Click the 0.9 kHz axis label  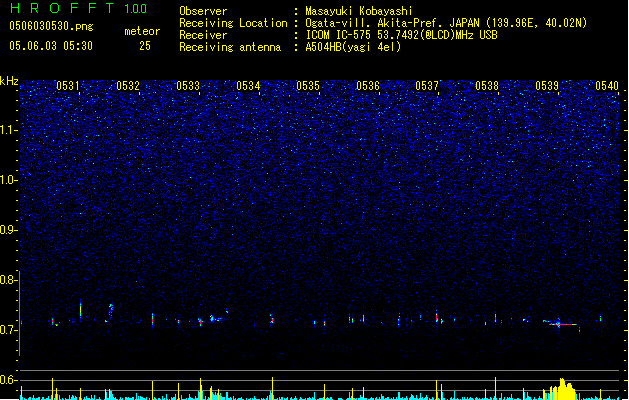pyautogui.click(x=9, y=230)
